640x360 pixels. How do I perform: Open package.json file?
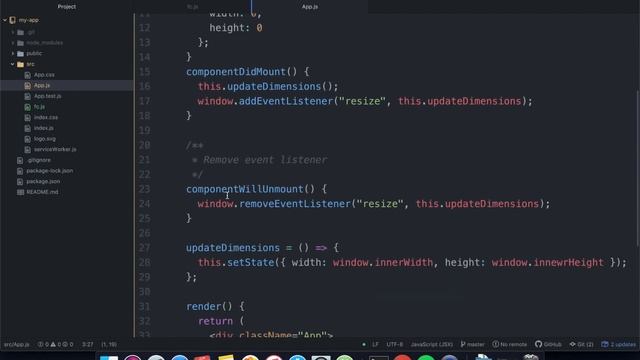tap(43, 181)
